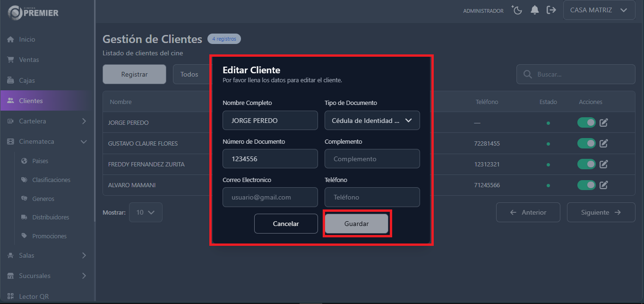
Task: Click the edit pencil for GUSTAVO CLAURE FLORES
Action: click(x=603, y=143)
